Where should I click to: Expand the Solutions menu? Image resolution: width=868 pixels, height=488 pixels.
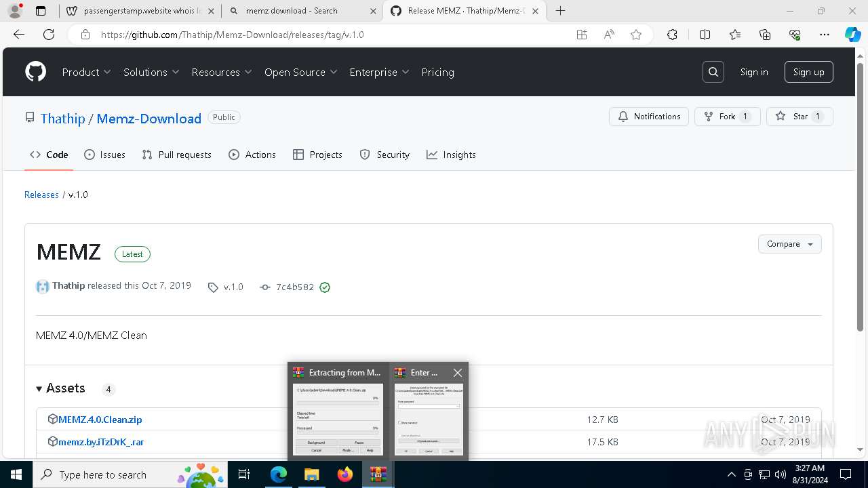click(151, 72)
